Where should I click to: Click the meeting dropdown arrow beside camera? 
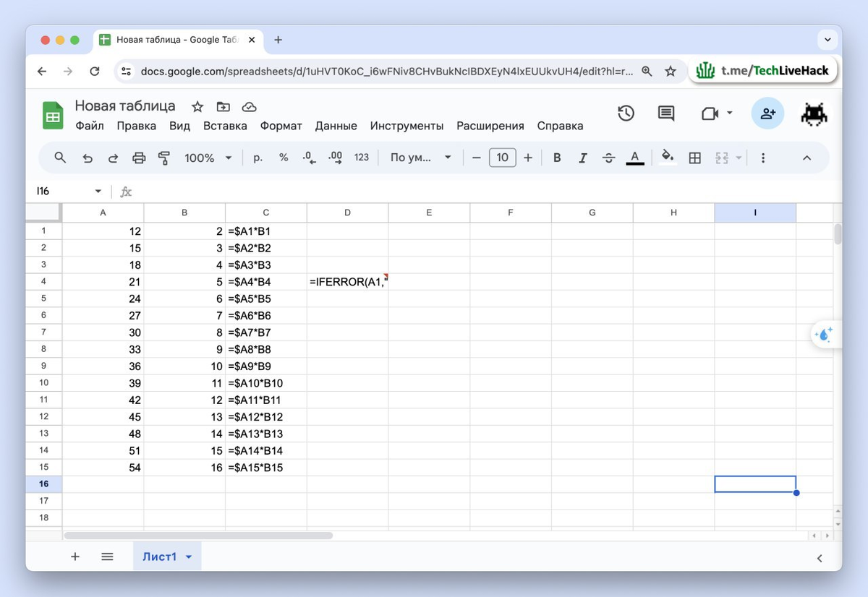point(729,113)
